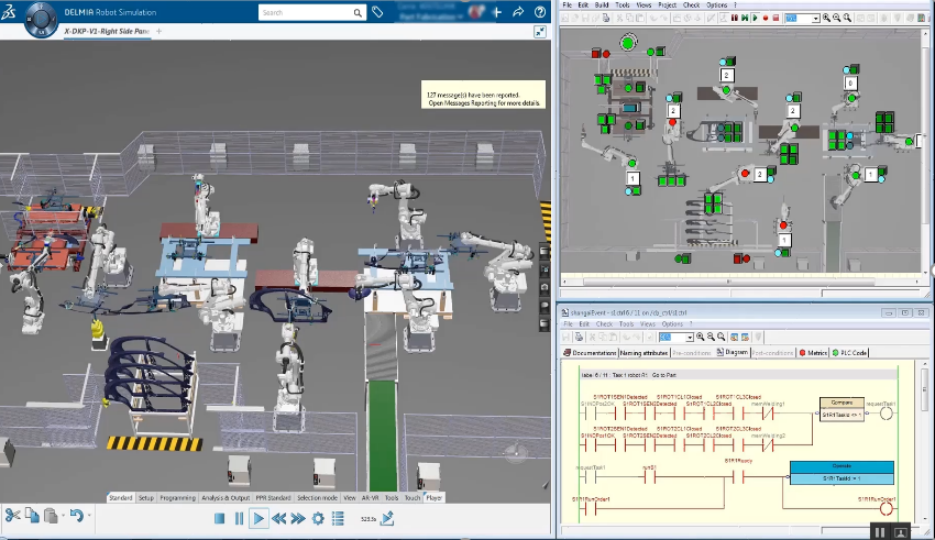
Task: Click the tag icon beside search
Action: [378, 13]
